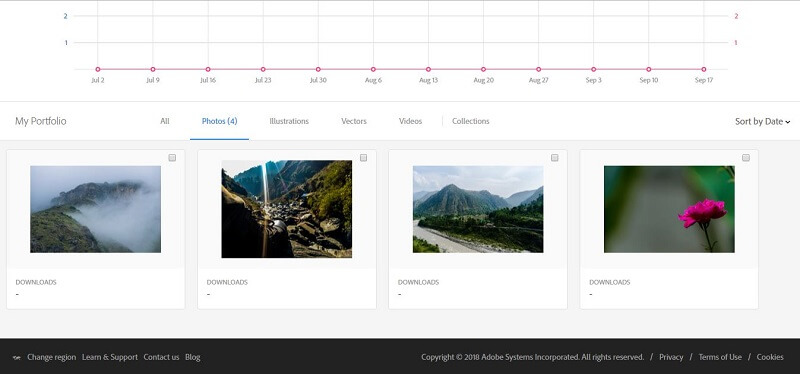
Task: Click the Cookies footer link
Action: pyautogui.click(x=770, y=357)
